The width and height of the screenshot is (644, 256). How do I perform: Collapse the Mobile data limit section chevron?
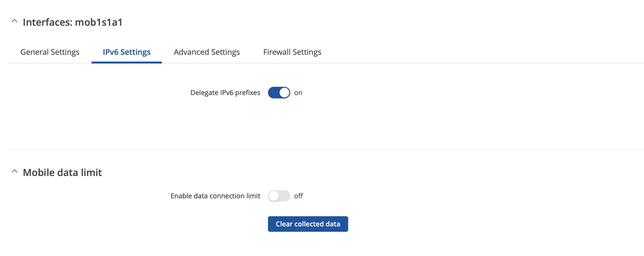click(15, 171)
